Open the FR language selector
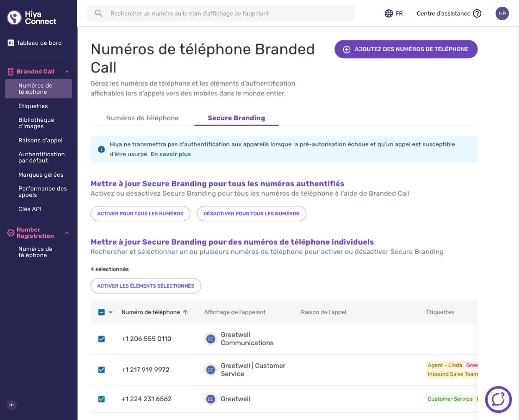This screenshot has height=420, width=519. point(394,13)
